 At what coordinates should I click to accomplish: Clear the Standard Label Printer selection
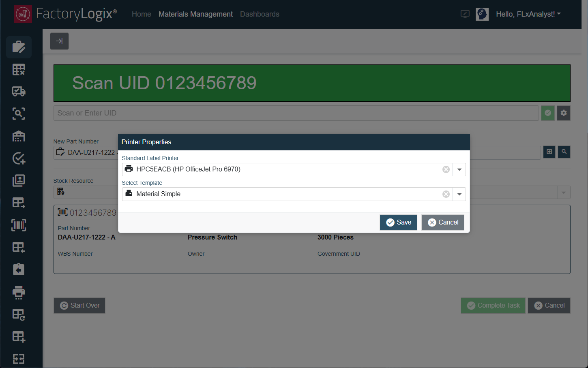446,169
